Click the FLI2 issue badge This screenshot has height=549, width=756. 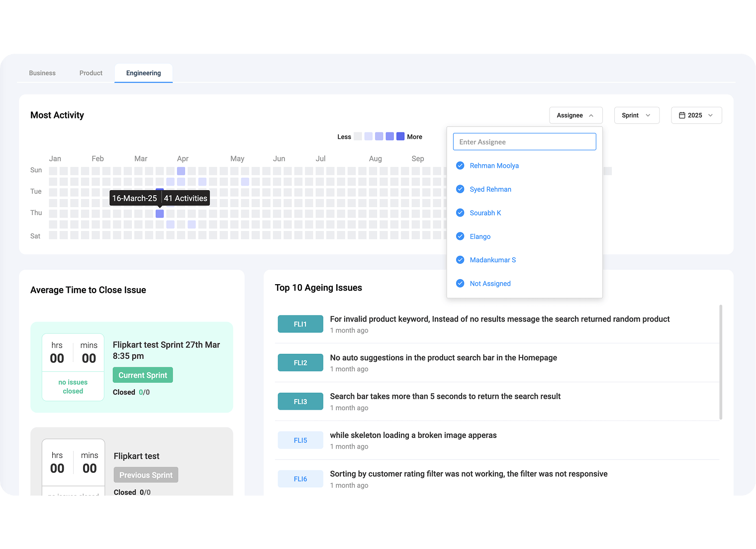pyautogui.click(x=300, y=363)
